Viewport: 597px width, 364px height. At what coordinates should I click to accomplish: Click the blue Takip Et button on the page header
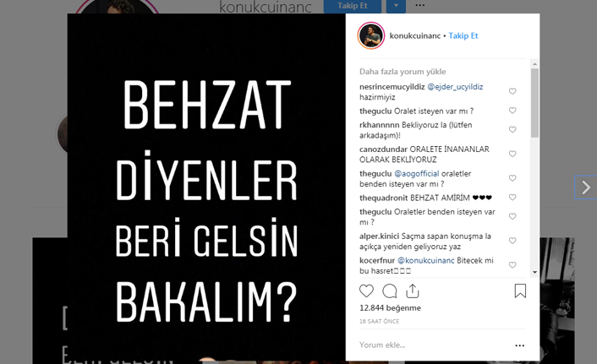coord(353,6)
